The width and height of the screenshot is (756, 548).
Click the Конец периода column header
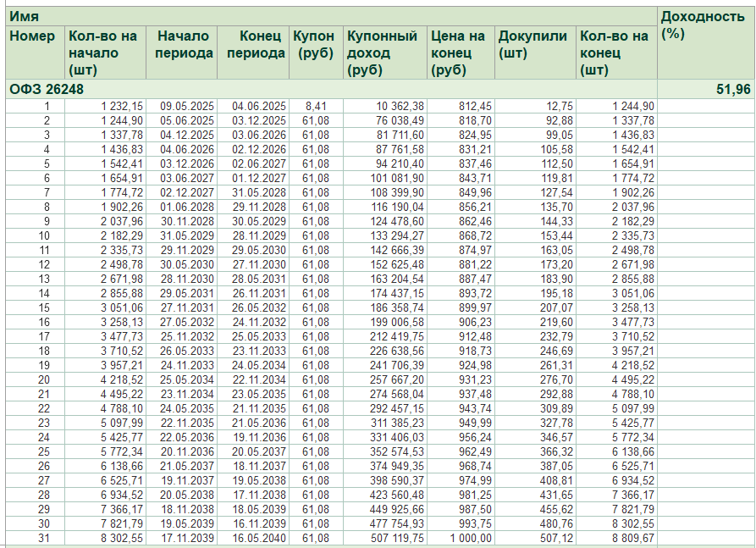coord(255,44)
